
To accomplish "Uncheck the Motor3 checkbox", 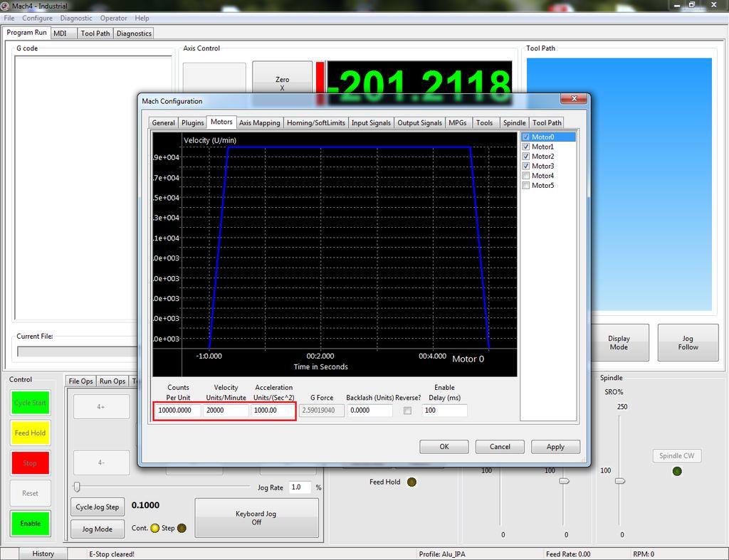I will pos(526,166).
